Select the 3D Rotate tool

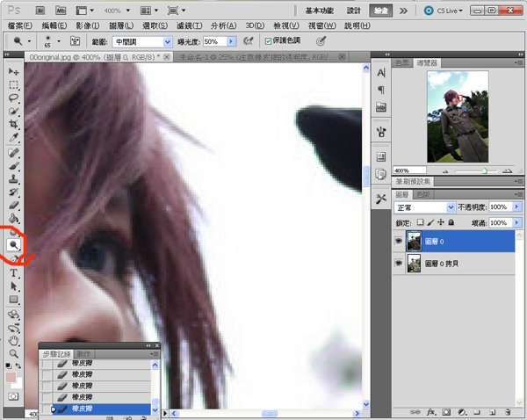(13, 315)
